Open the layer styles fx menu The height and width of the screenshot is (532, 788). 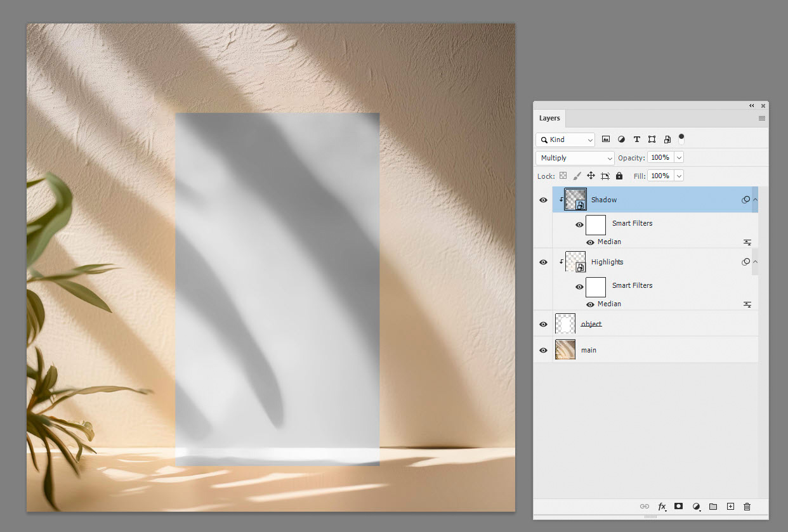click(662, 506)
